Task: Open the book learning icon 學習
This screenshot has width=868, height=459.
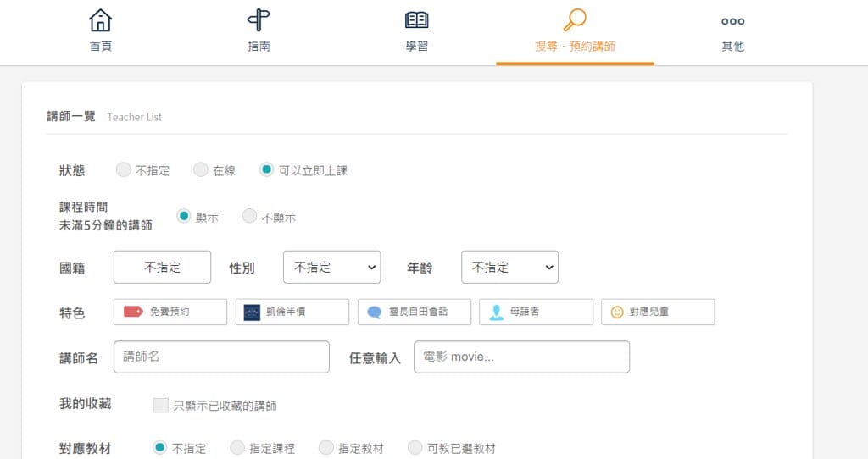Action: (x=416, y=20)
